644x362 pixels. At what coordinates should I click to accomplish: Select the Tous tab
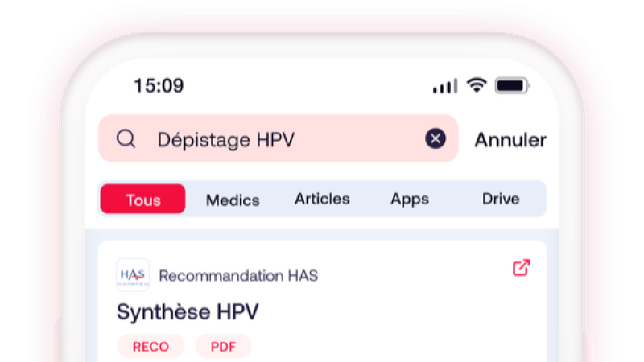click(x=143, y=200)
